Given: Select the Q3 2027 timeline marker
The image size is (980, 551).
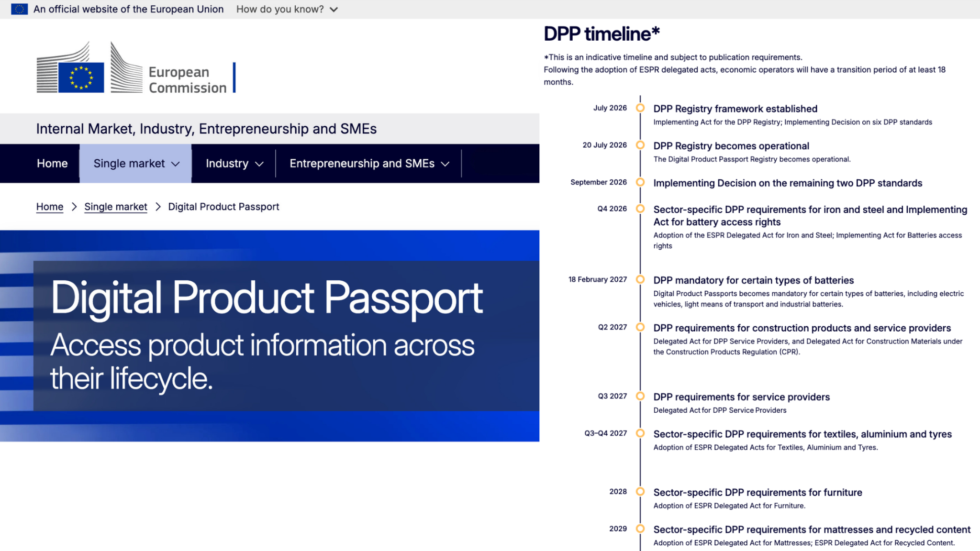Looking at the screenshot, I should [640, 396].
